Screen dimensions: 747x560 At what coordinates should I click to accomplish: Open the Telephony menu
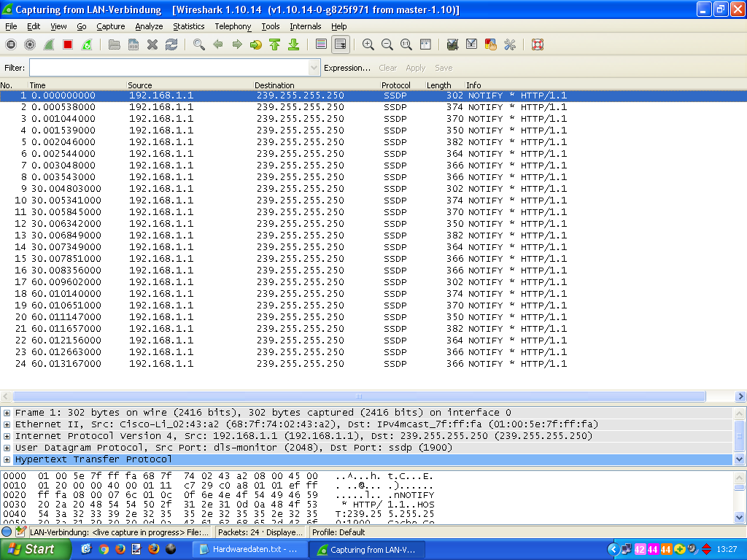coord(233,27)
